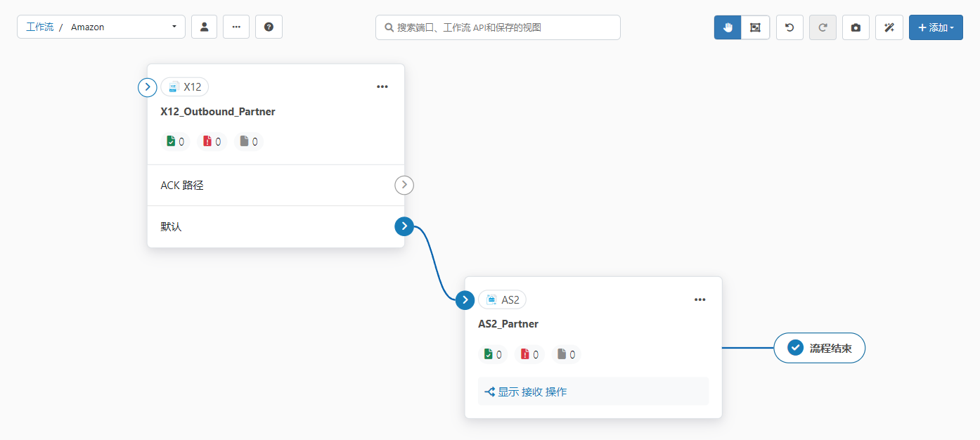Open the help question mark icon
980x440 pixels.
[269, 27]
